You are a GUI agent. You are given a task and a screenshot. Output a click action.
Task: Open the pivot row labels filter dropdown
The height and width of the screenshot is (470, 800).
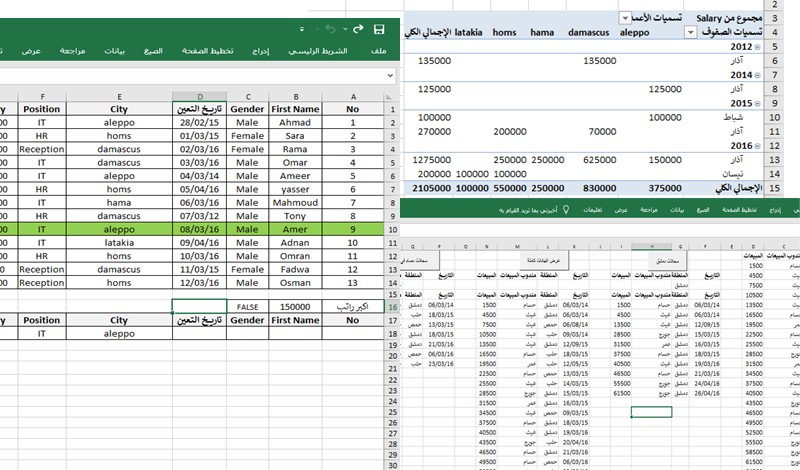[x=690, y=33]
